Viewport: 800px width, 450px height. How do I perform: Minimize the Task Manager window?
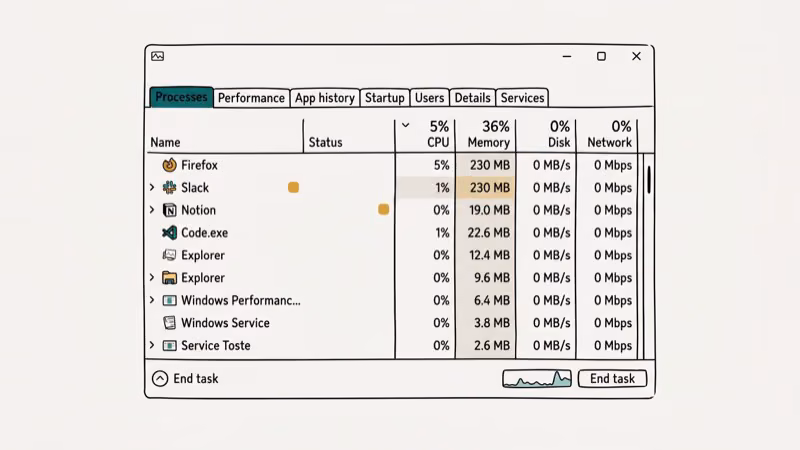[x=567, y=56]
